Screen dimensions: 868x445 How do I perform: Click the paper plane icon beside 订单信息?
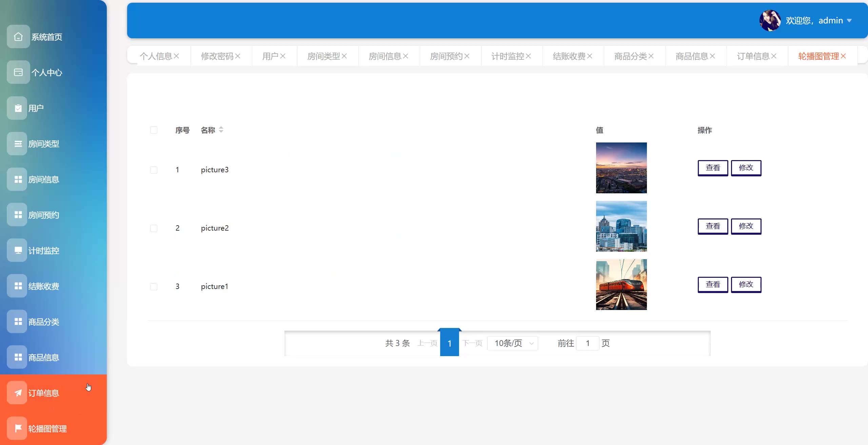click(x=18, y=393)
